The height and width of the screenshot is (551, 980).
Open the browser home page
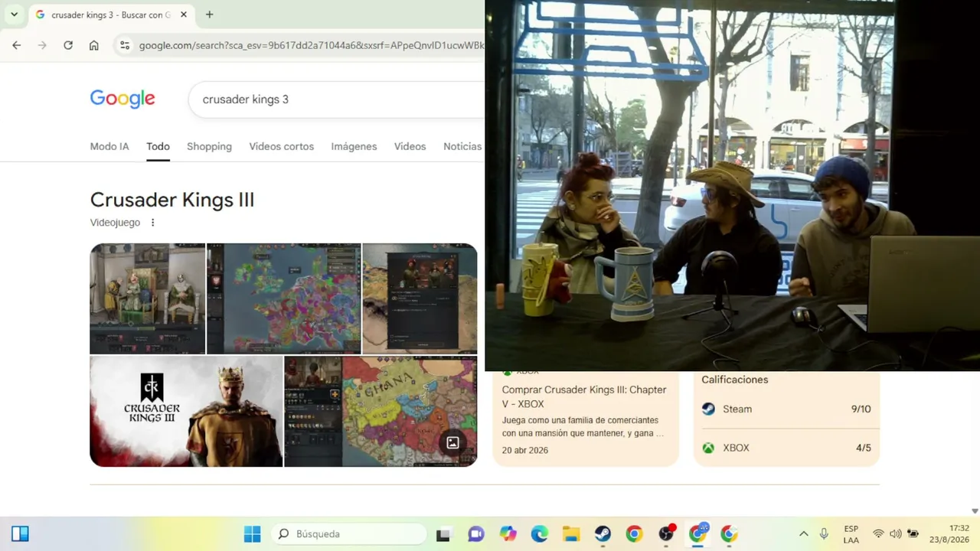pos(94,45)
